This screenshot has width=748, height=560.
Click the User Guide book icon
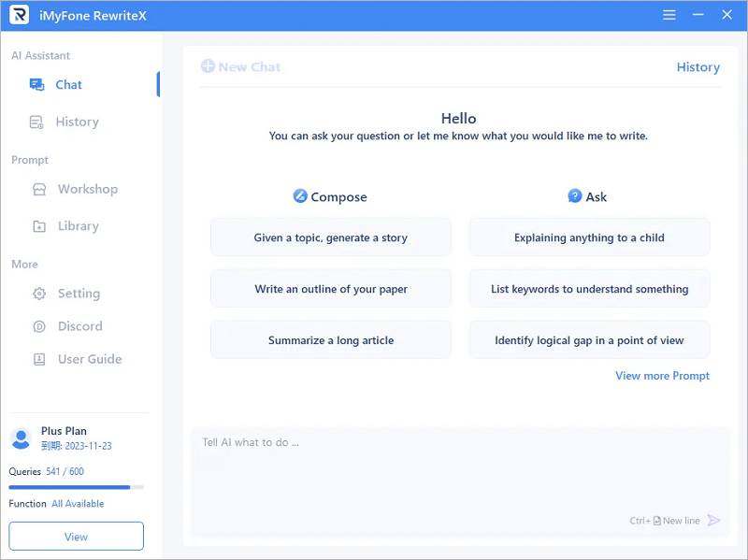(x=39, y=359)
